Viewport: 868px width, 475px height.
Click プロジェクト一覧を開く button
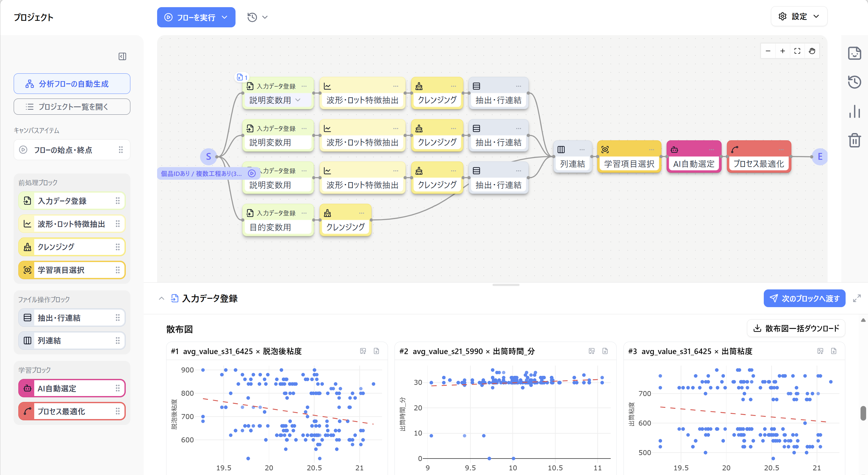(x=72, y=107)
